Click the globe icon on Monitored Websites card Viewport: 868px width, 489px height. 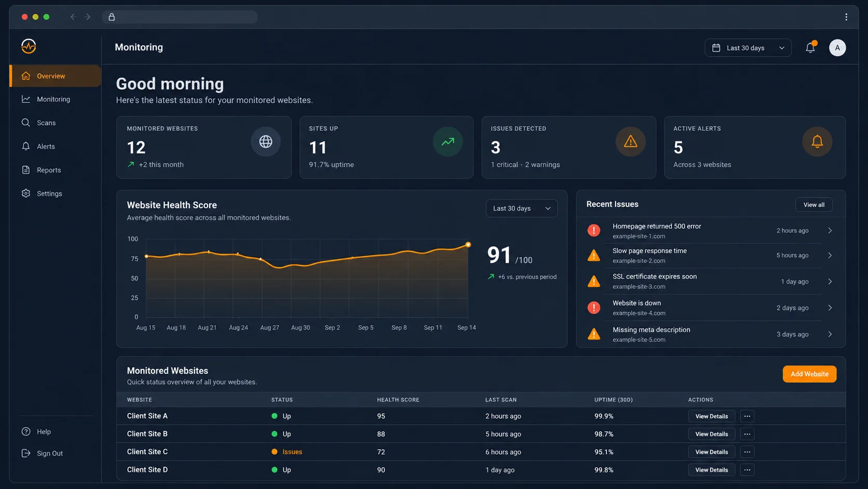click(266, 141)
